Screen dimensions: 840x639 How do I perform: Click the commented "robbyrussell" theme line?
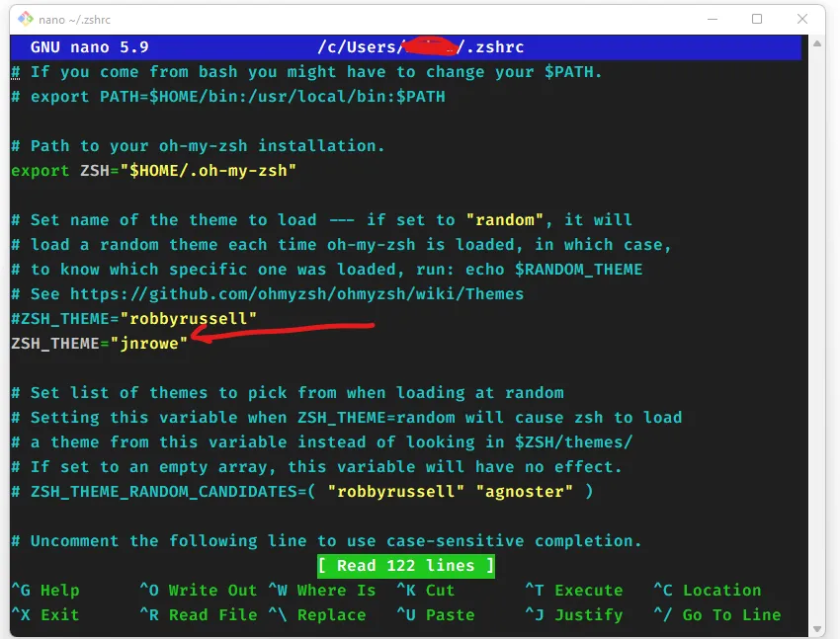coord(134,319)
